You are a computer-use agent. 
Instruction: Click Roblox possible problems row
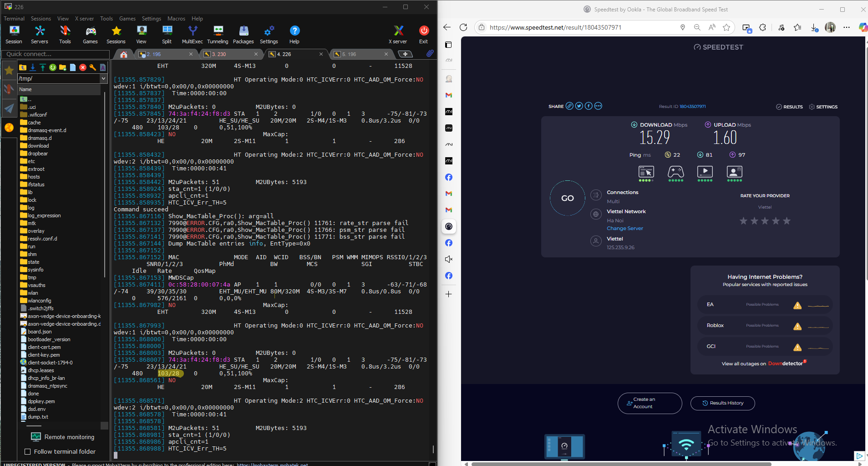tap(765, 326)
